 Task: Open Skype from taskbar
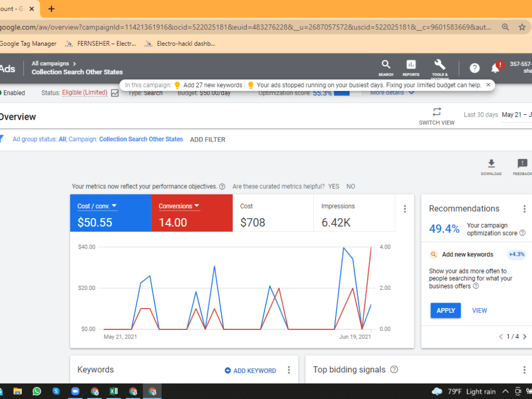56,391
